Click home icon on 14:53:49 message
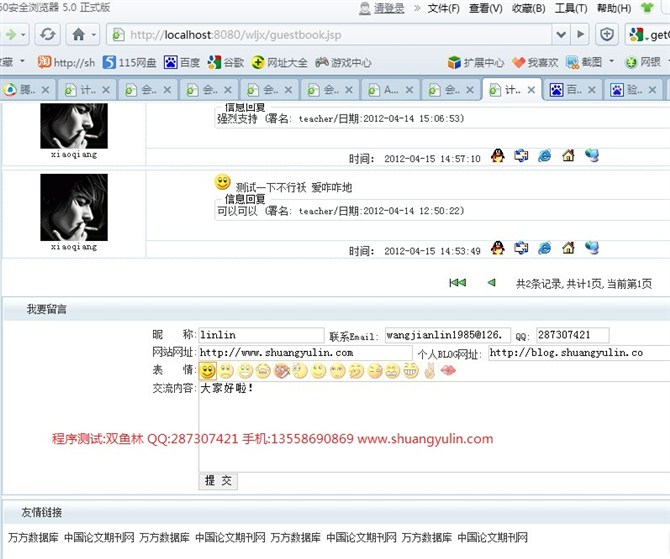Screen dimensions: 670x559 pyautogui.click(x=568, y=248)
